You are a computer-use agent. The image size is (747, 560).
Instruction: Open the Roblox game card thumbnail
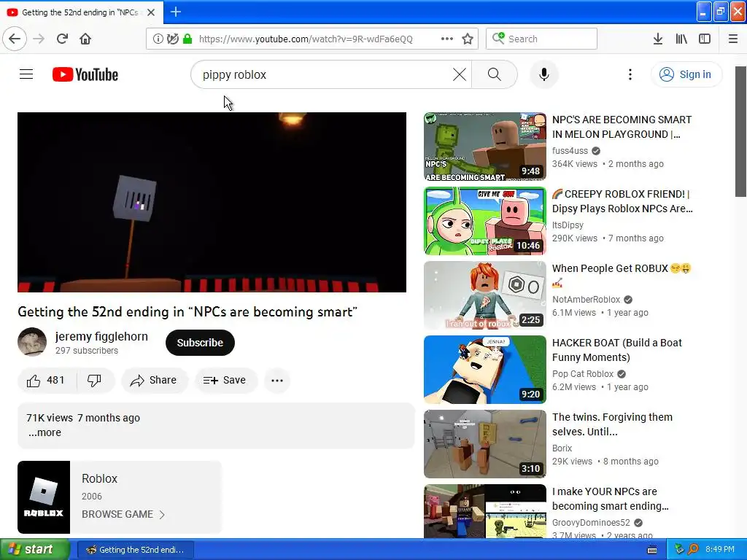[44, 497]
